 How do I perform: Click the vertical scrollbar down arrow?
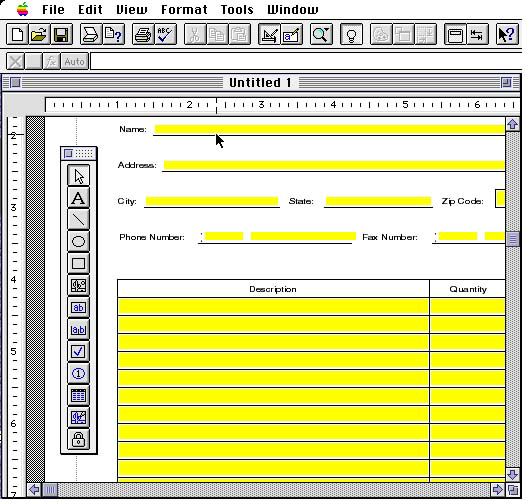512,474
